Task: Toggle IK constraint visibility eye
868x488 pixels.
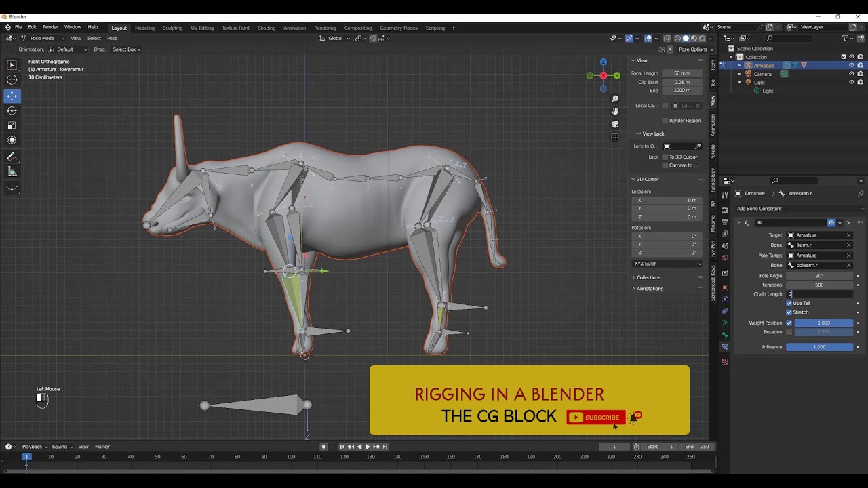Action: point(831,222)
